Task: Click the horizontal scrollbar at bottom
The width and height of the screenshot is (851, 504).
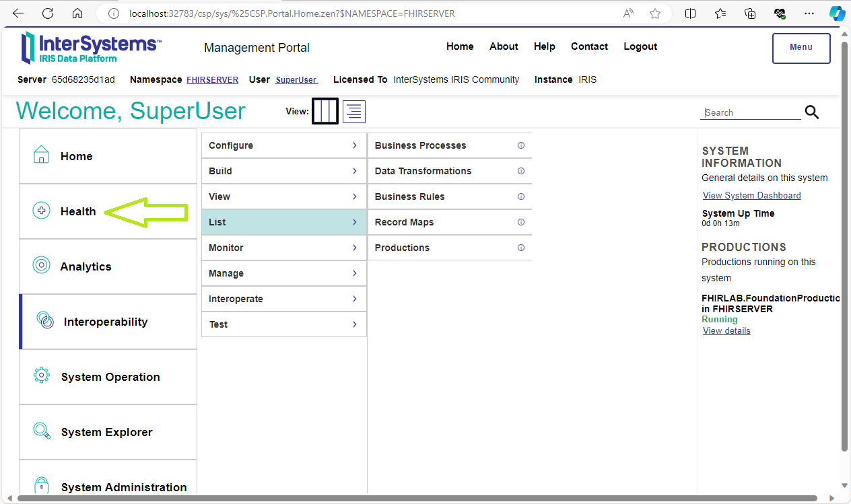Action: coord(417,499)
